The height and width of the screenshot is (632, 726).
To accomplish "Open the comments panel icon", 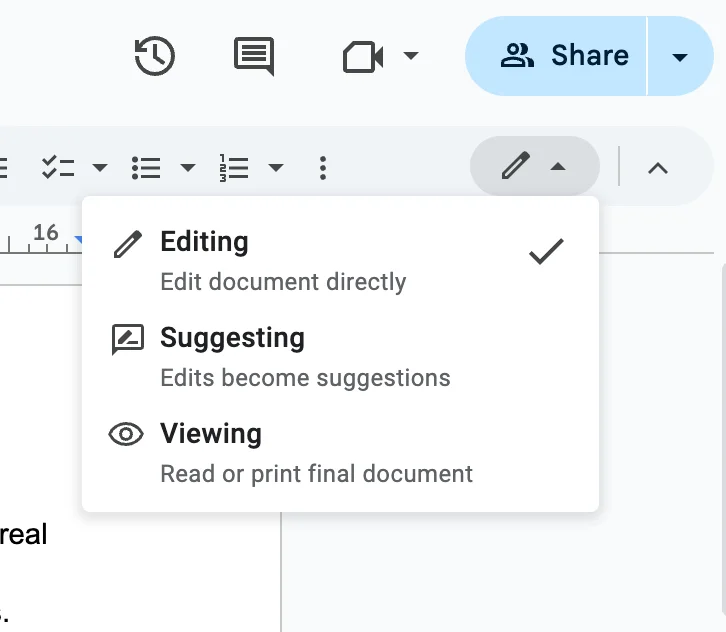I will tap(253, 57).
